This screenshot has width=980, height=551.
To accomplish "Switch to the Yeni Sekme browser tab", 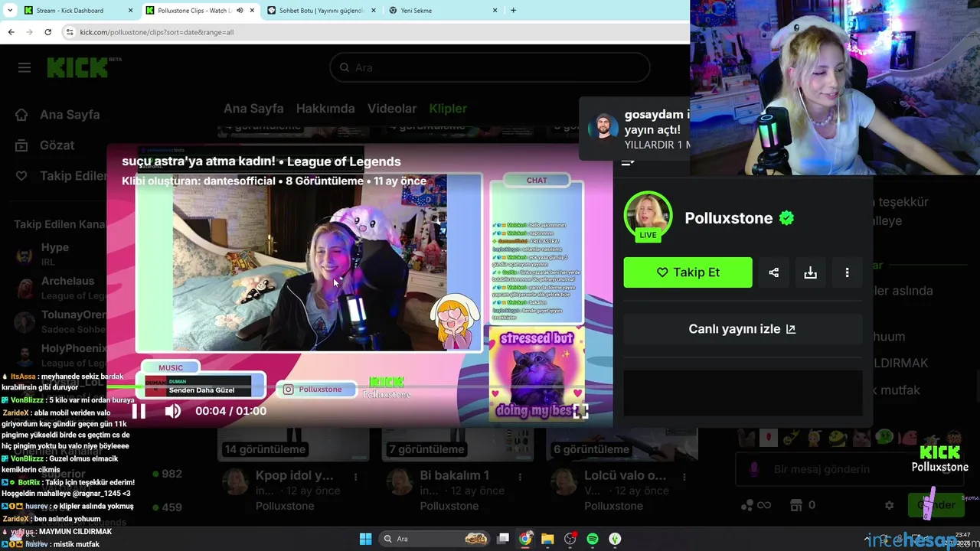I will [x=442, y=11].
